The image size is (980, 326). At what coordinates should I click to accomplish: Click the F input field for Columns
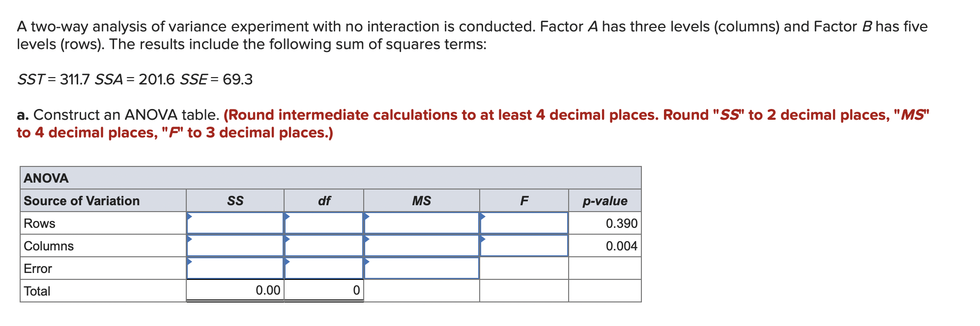[x=524, y=246]
